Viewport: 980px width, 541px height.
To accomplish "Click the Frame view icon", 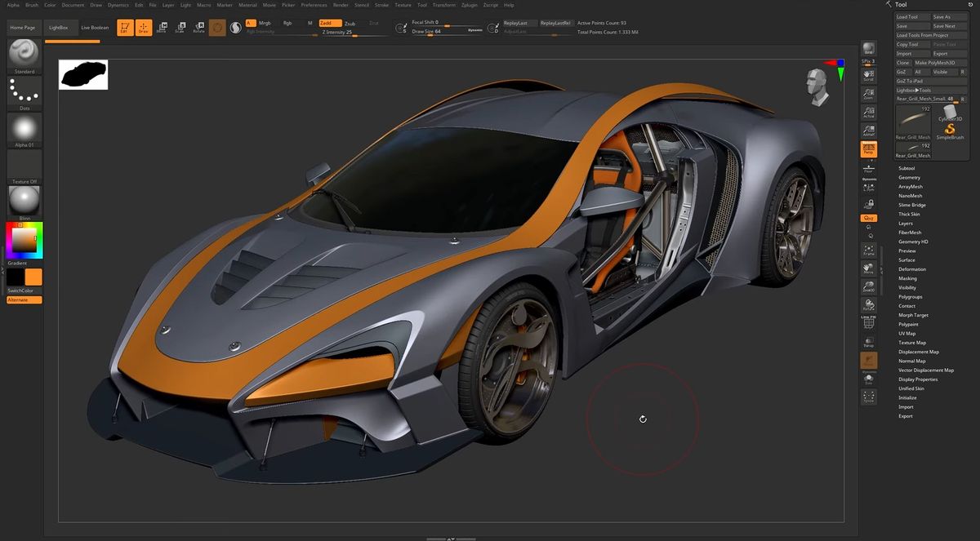I will [869, 249].
